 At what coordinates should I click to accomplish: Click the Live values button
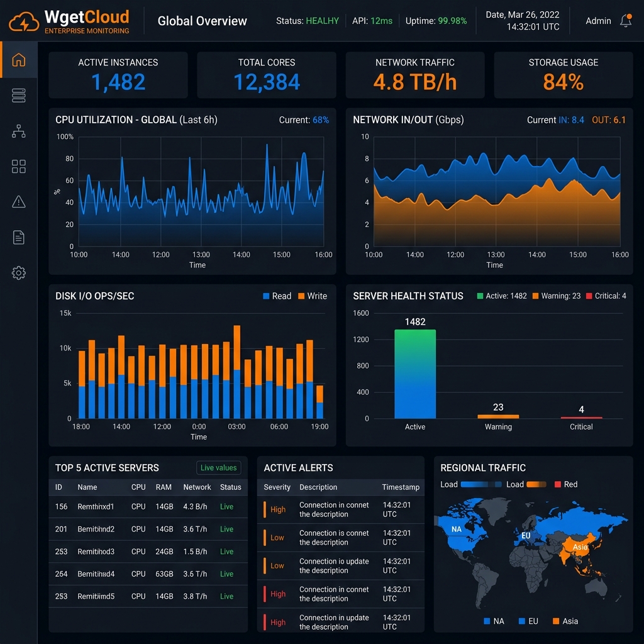coord(218,468)
